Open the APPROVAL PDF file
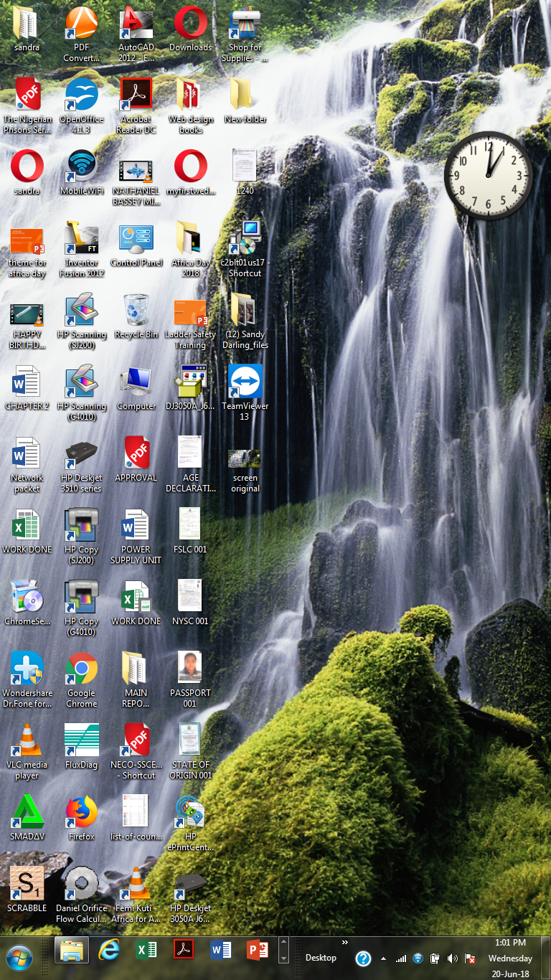 click(136, 453)
